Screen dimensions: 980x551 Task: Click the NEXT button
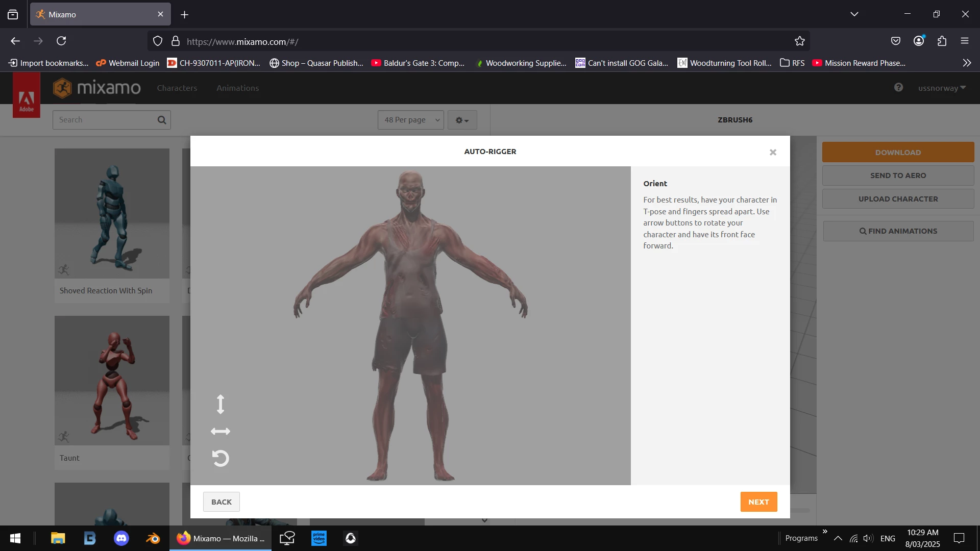coord(758,502)
